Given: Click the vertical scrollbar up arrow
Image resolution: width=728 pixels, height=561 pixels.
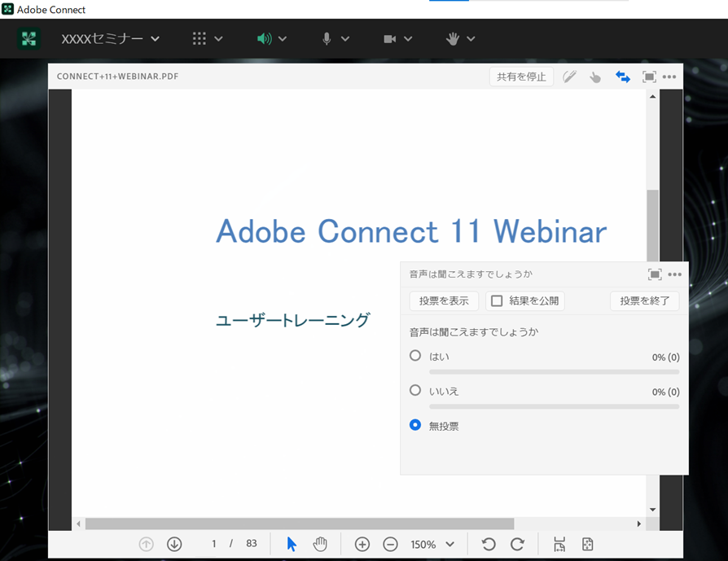Looking at the screenshot, I should click(653, 97).
